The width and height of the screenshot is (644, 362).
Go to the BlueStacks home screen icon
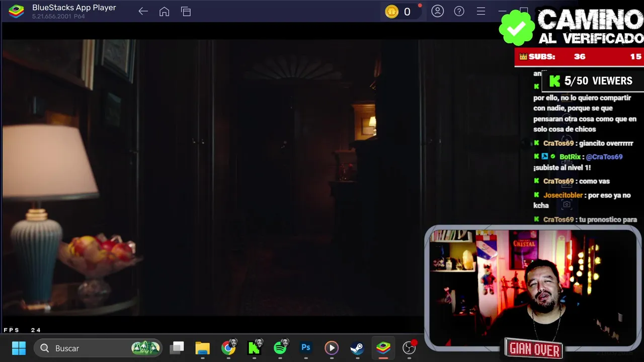tap(164, 12)
